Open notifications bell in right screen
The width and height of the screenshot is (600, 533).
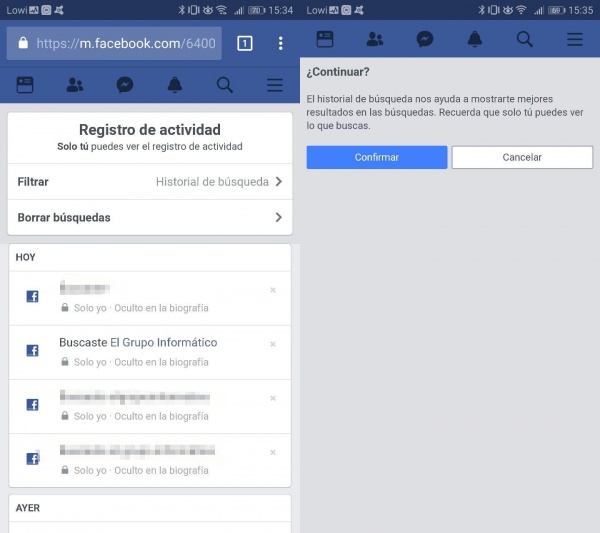pyautogui.click(x=475, y=39)
